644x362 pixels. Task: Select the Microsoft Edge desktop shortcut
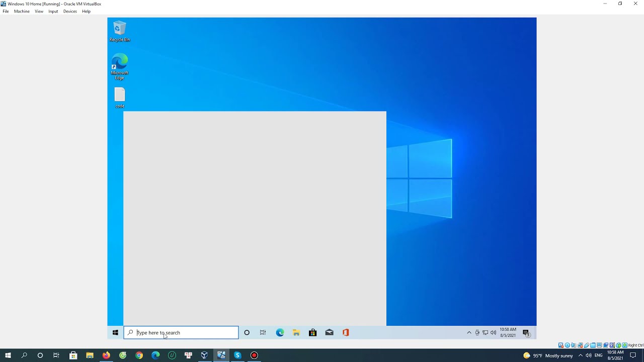(x=120, y=66)
